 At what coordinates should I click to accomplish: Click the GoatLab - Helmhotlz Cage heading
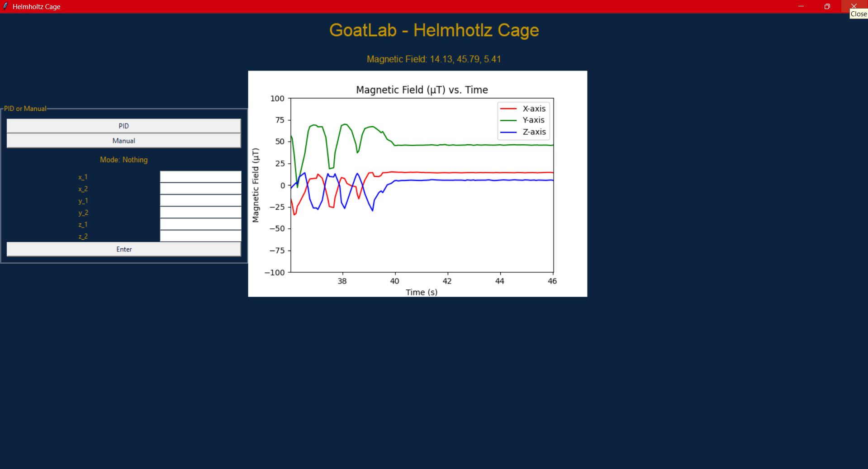pos(434,30)
